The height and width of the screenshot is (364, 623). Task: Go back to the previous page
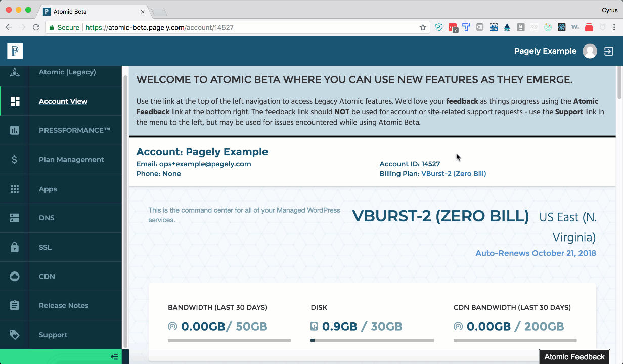pyautogui.click(x=9, y=27)
